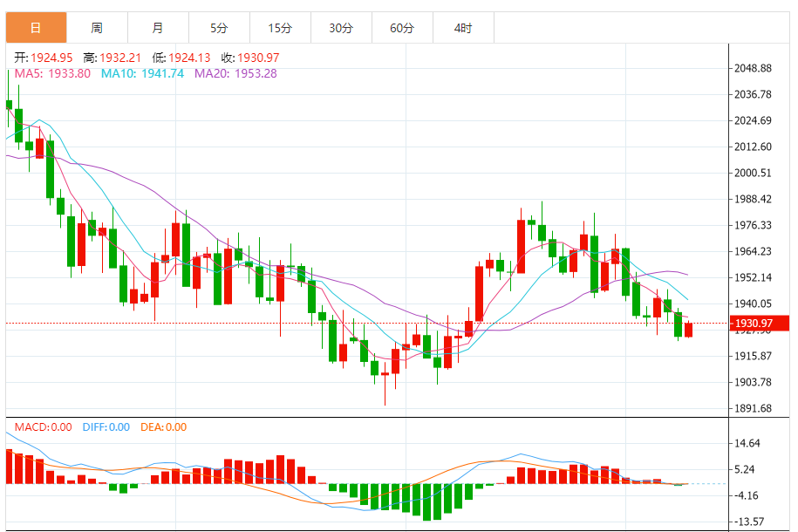Screen dimensions: 798x532
Task: Click the MA10: 1941.74 label
Action: 142,73
